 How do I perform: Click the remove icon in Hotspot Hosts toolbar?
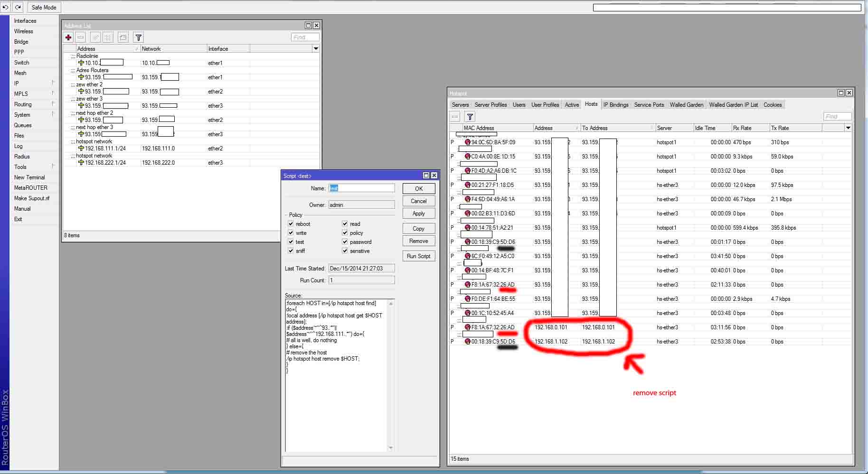click(x=454, y=116)
